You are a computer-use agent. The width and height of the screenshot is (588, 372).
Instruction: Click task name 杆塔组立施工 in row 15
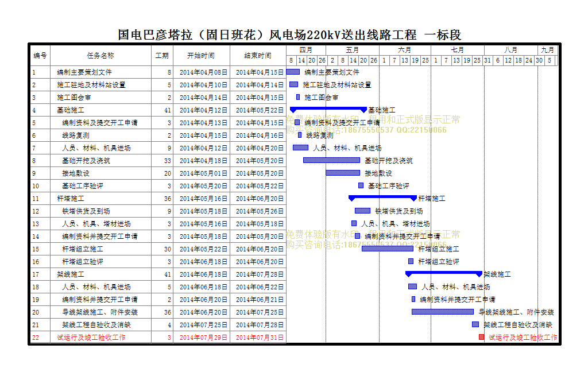(x=83, y=249)
